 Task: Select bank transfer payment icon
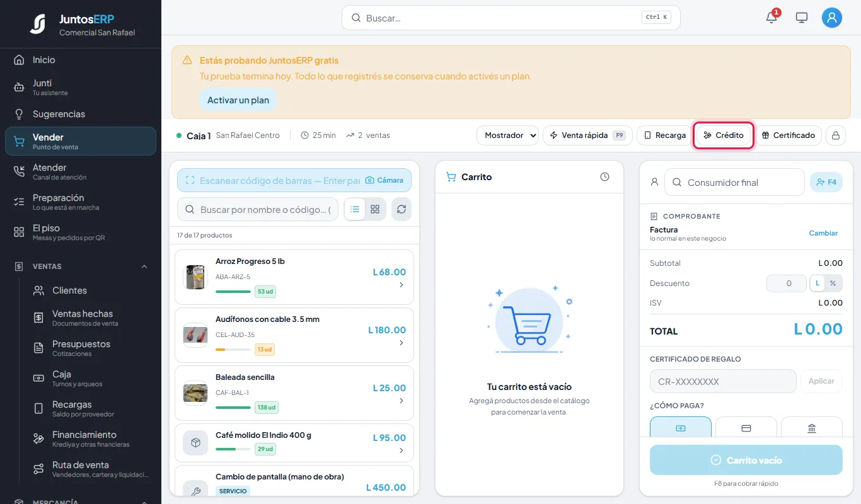[812, 428]
